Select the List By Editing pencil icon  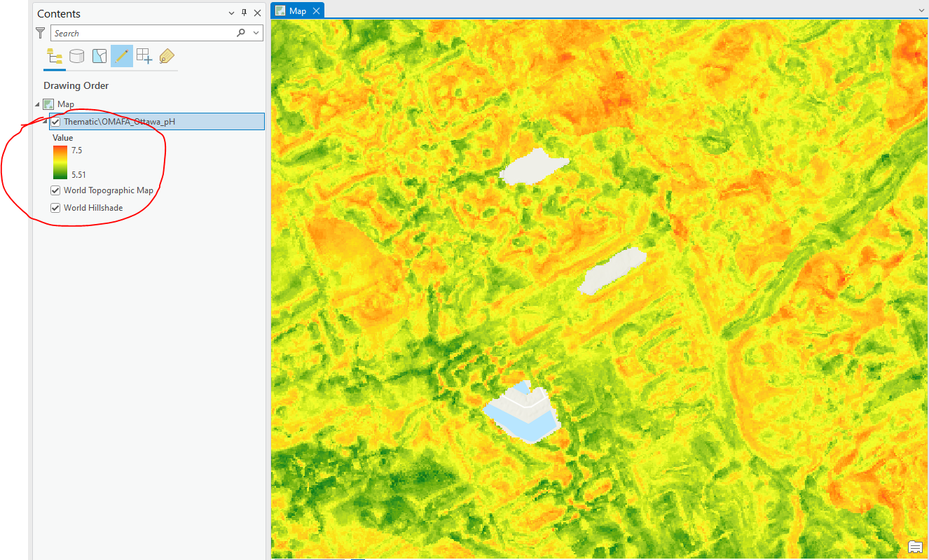(121, 56)
